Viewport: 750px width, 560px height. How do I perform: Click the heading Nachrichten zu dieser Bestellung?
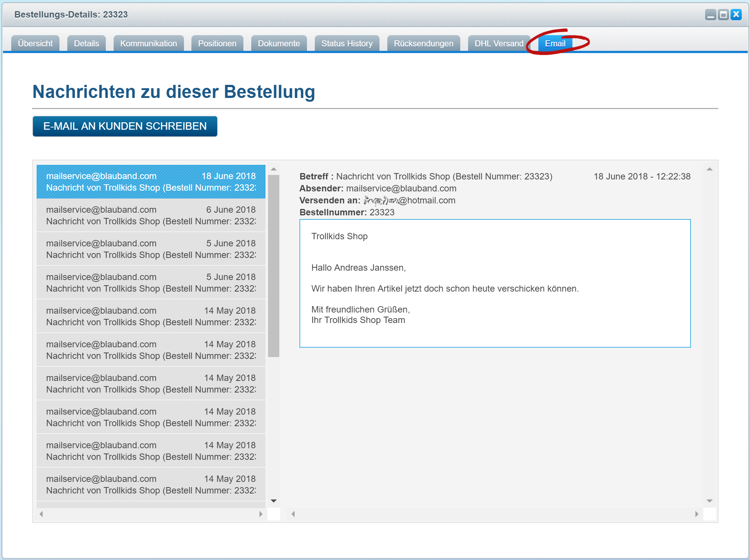(174, 92)
